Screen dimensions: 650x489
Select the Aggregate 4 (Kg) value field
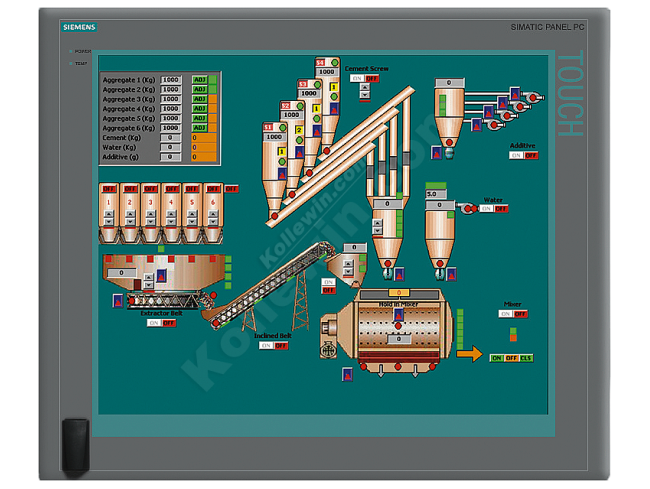(170, 108)
